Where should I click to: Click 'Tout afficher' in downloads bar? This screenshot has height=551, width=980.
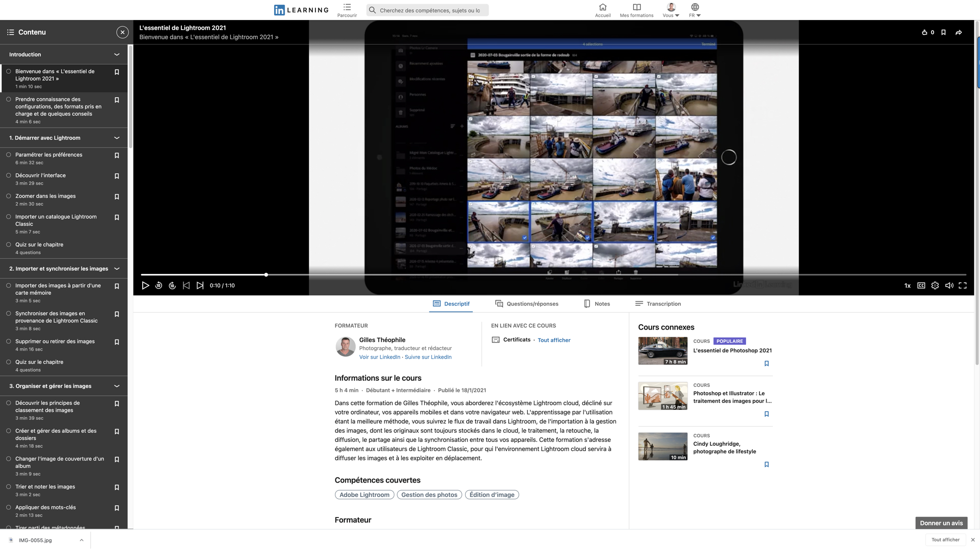click(945, 540)
